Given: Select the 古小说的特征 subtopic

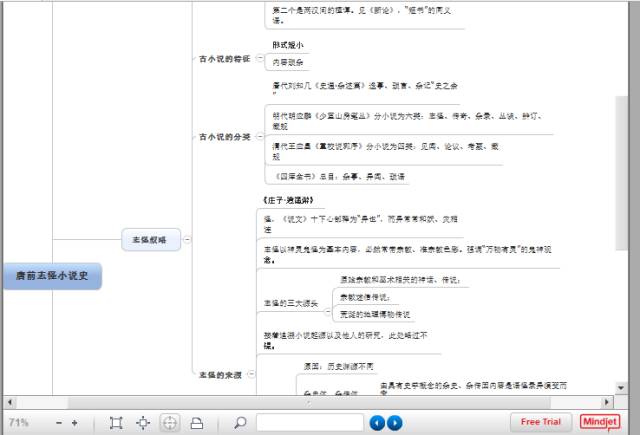Looking at the screenshot, I should click(x=224, y=59).
